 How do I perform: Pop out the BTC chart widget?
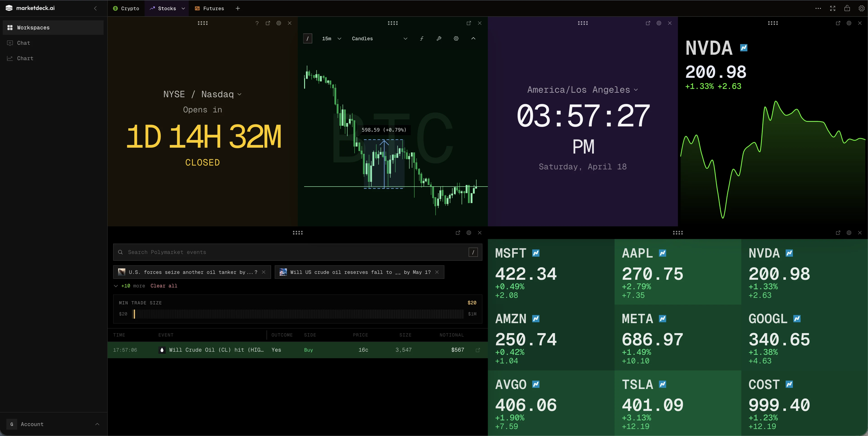coord(469,23)
